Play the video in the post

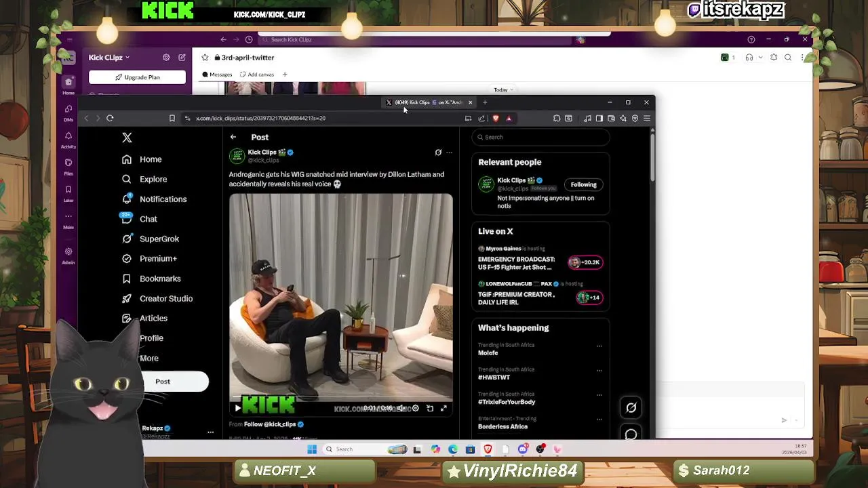click(237, 408)
